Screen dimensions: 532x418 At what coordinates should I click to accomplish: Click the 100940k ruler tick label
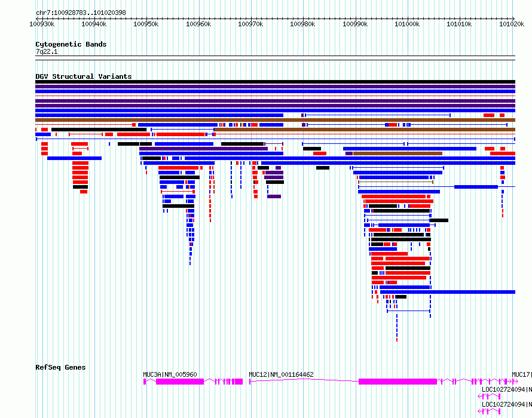coord(94,24)
